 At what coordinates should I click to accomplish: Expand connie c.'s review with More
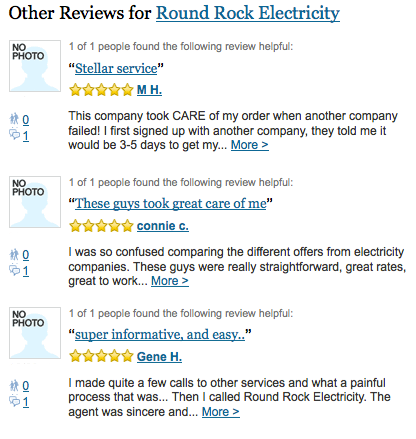[170, 281]
